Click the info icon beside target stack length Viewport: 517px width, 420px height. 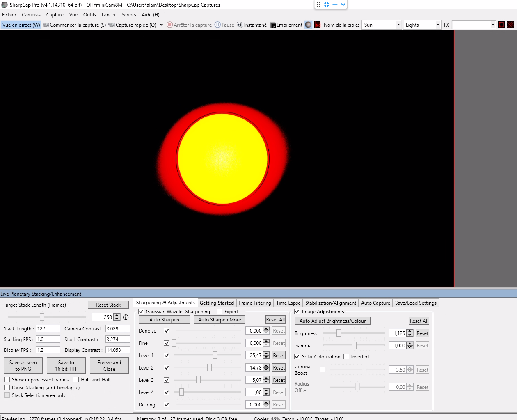click(126, 317)
